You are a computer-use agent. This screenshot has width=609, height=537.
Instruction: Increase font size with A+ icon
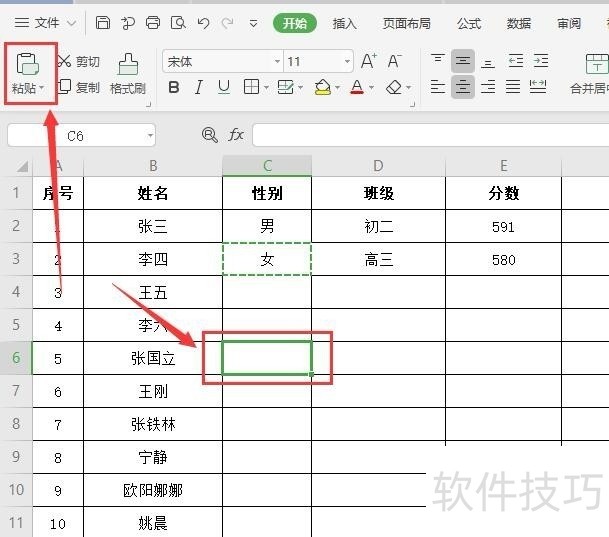click(369, 61)
